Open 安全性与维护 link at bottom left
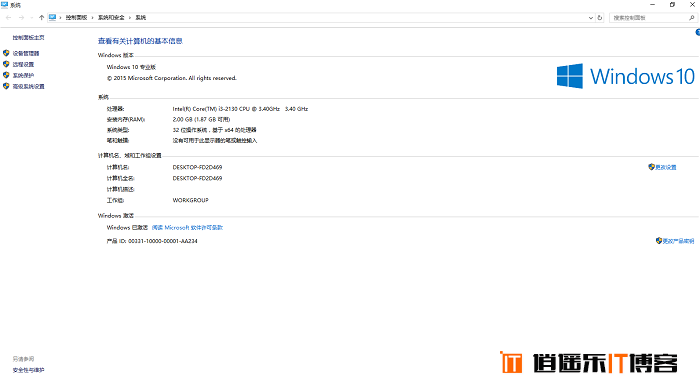 (29, 370)
